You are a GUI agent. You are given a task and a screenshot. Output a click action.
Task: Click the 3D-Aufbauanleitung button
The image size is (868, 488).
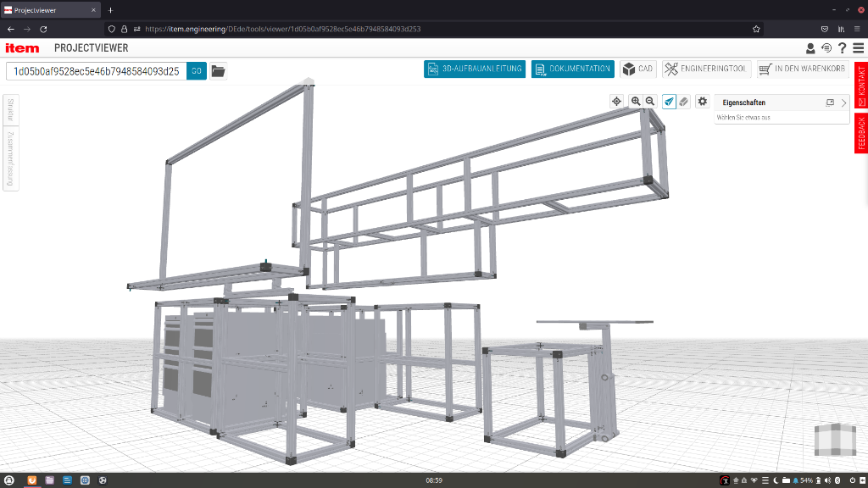[x=475, y=69]
